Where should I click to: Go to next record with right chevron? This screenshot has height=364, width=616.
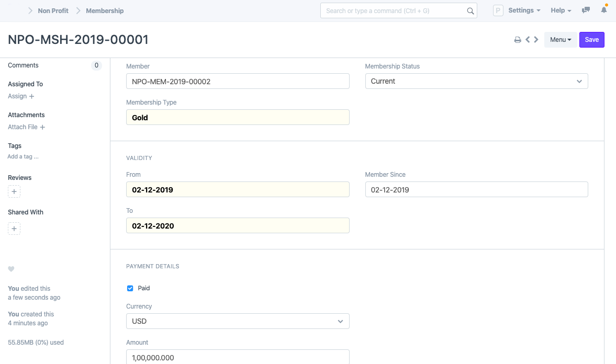coord(536,40)
